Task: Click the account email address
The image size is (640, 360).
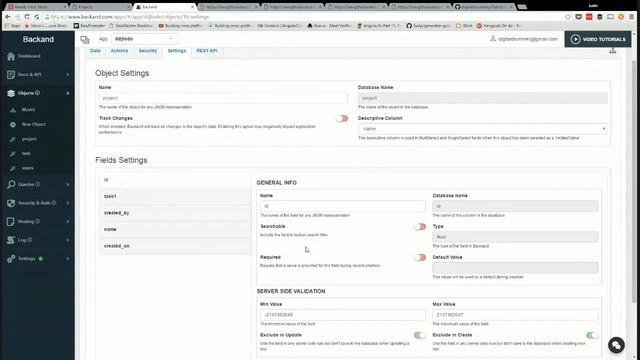Action: 528,39
